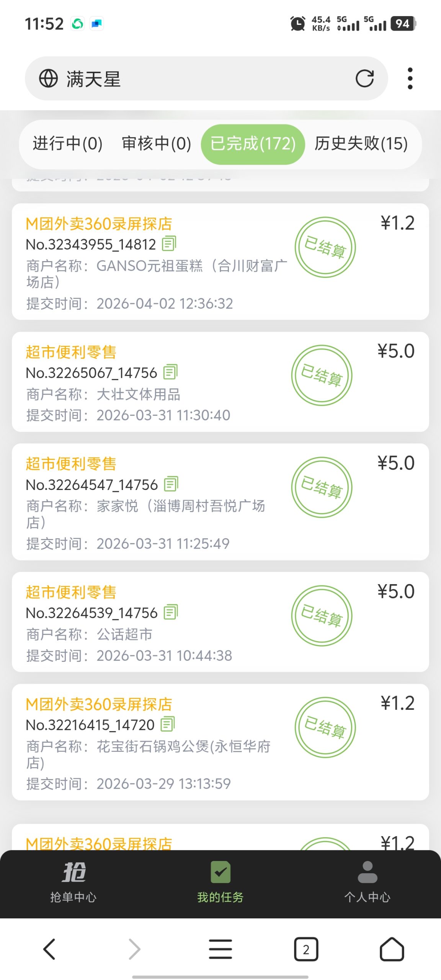The height and width of the screenshot is (980, 441).
Task: Switch to 审核中(0) tab
Action: [x=156, y=144]
